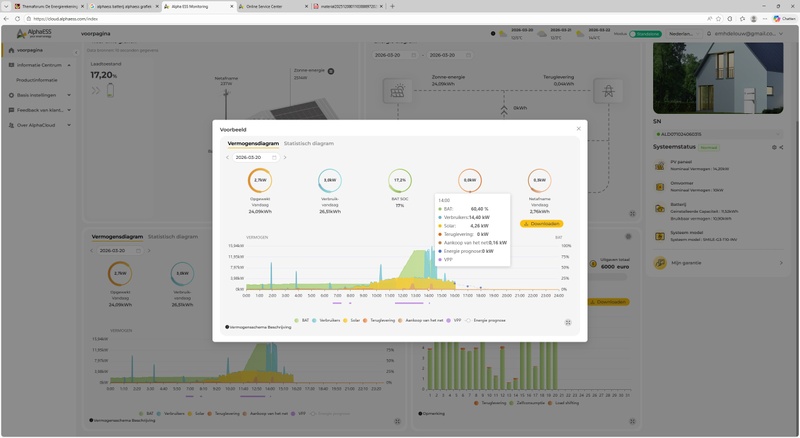
Task: Click the expand icon of the background power chart
Action: tap(397, 421)
